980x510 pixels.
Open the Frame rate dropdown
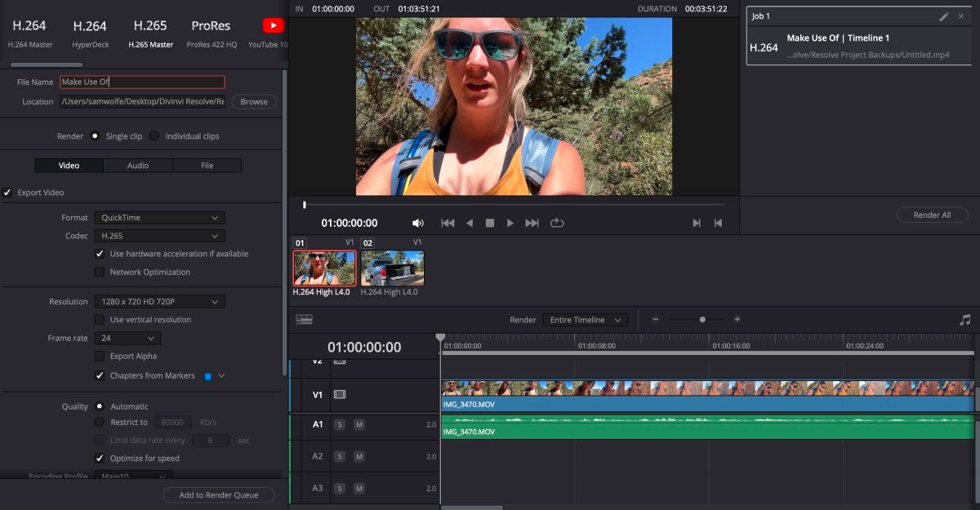[x=127, y=337]
